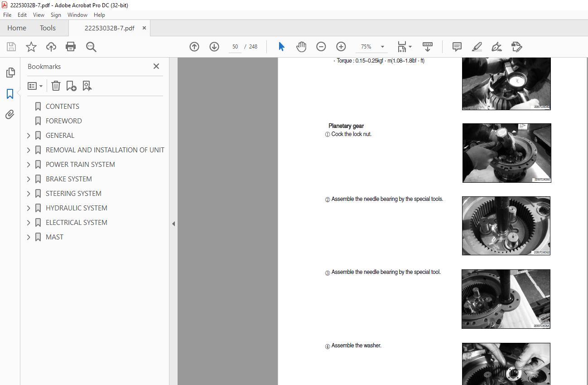Screen dimensions: 588x385
Task: Select the MAST bookmark label
Action: (54, 237)
